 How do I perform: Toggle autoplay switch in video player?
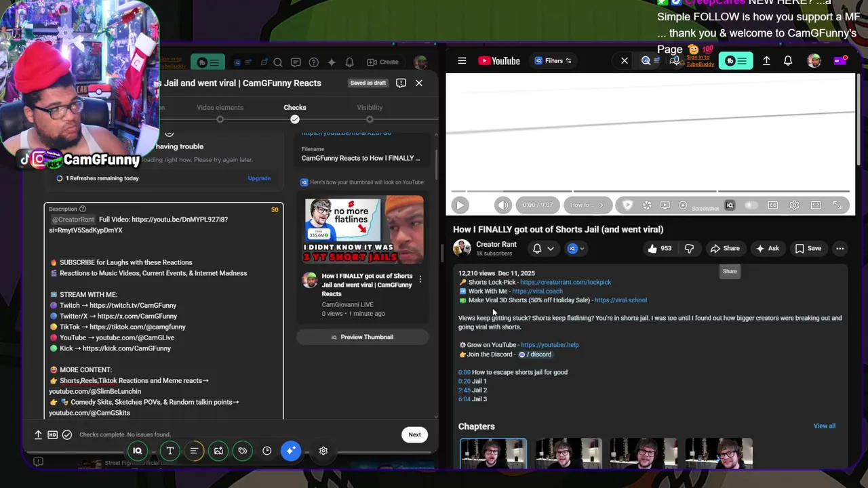tap(751, 205)
